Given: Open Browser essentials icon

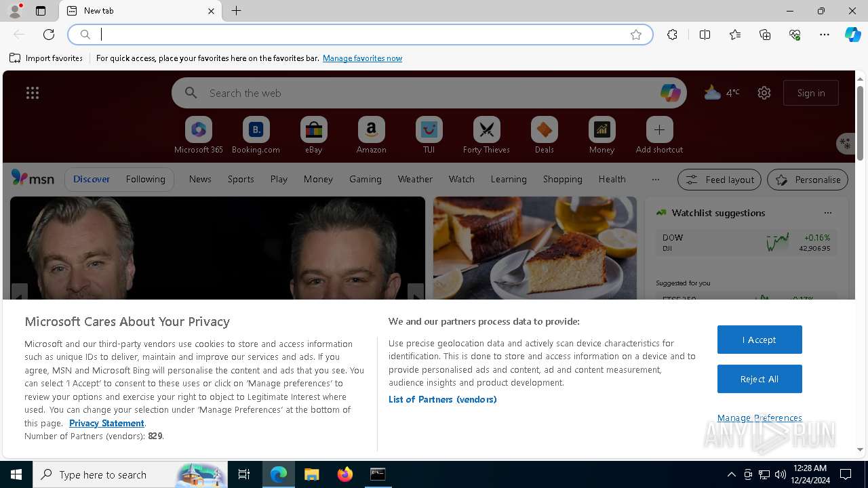Looking at the screenshot, I should [795, 35].
